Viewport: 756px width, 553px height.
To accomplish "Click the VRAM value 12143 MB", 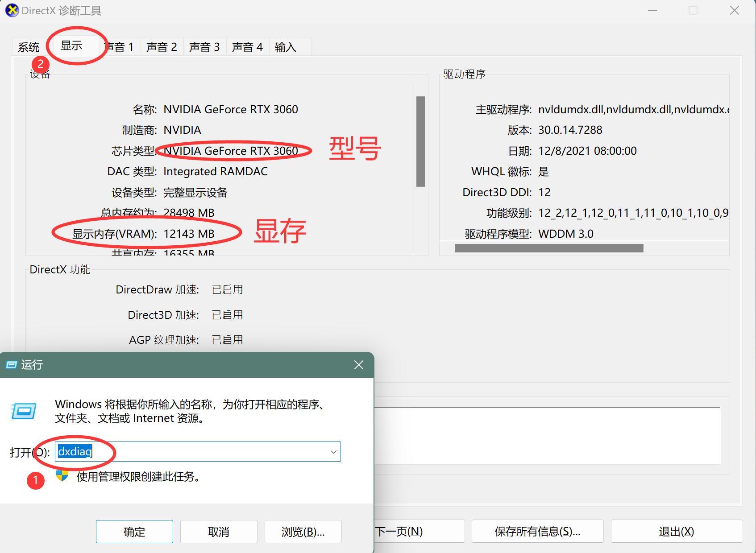I will (189, 234).
